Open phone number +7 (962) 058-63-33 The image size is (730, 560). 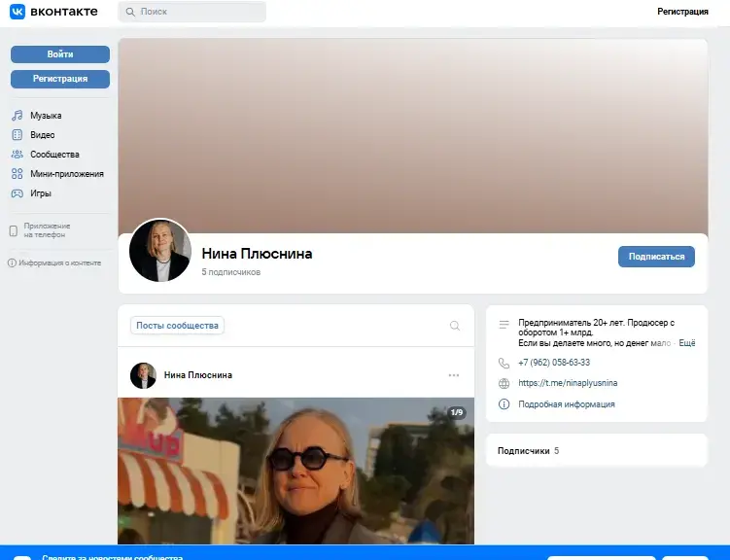(x=554, y=363)
